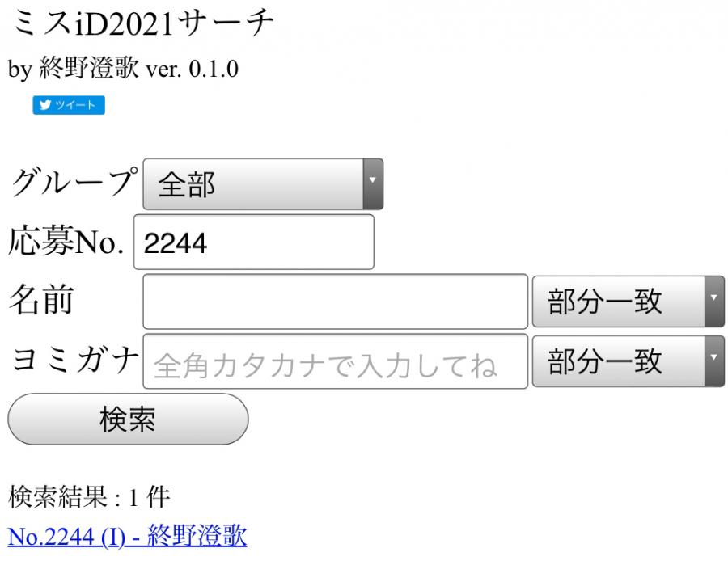
Task: Open the 名前 row's 部分一致 dropdown
Action: tap(618, 302)
